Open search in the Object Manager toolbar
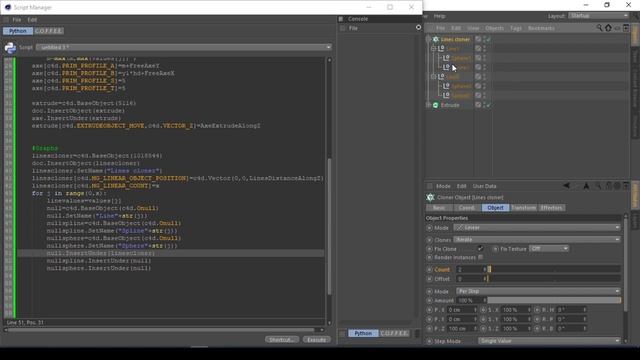640x360 pixels. pyautogui.click(x=599, y=28)
